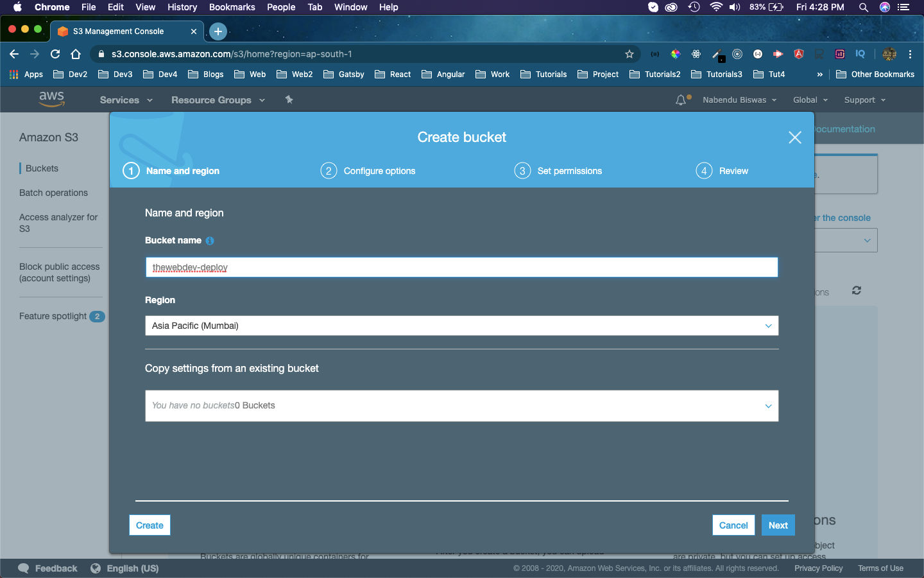The width and height of the screenshot is (924, 578).
Task: Open the Apple menu
Action: (x=17, y=7)
